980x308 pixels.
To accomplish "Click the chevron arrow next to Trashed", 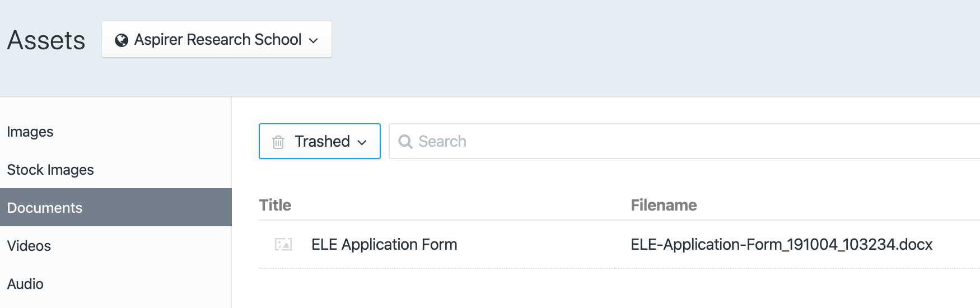I will [x=362, y=142].
